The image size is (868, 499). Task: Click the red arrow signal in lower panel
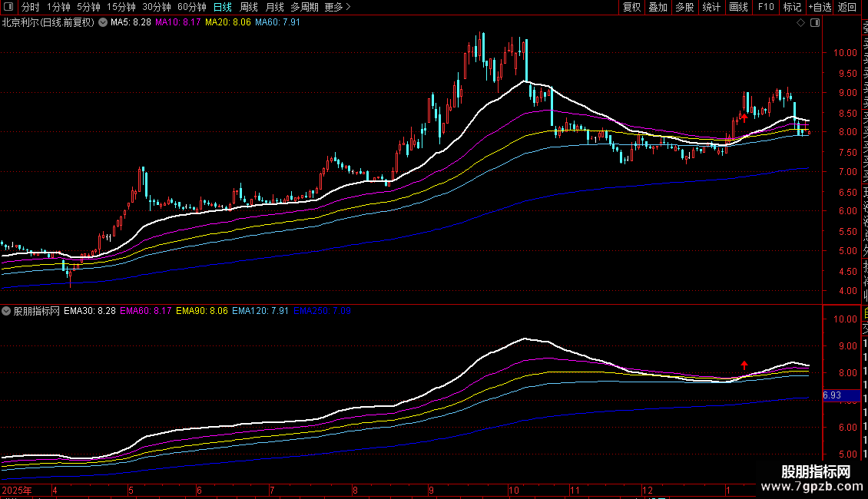pos(744,365)
